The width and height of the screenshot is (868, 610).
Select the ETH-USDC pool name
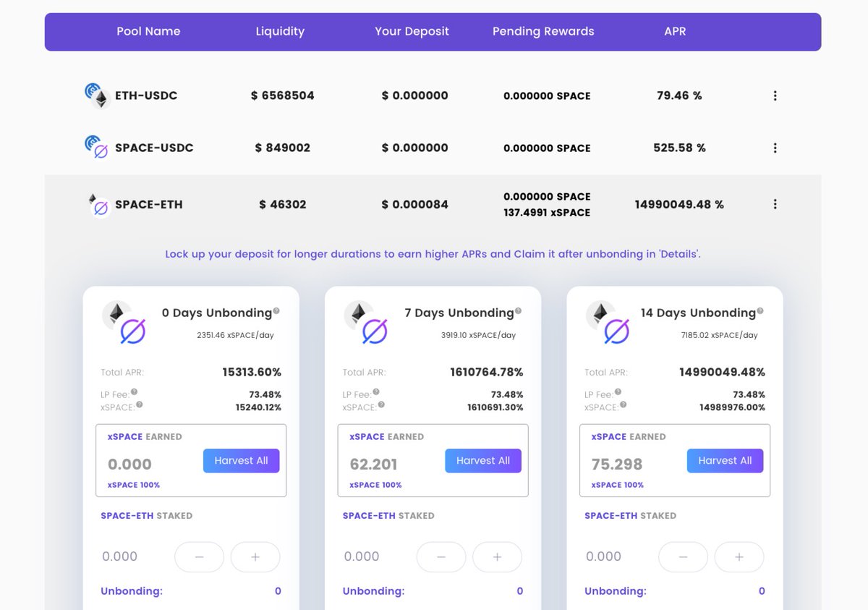coord(146,96)
